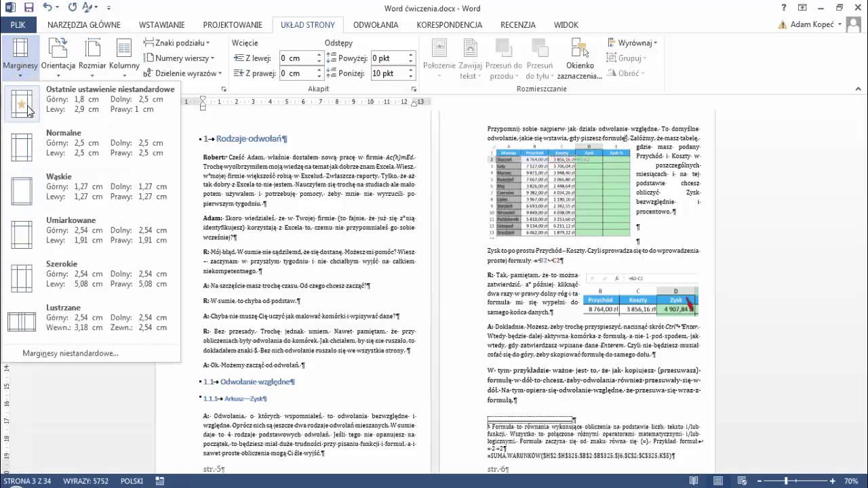Open the Orientacja page orientation menu

point(58,57)
